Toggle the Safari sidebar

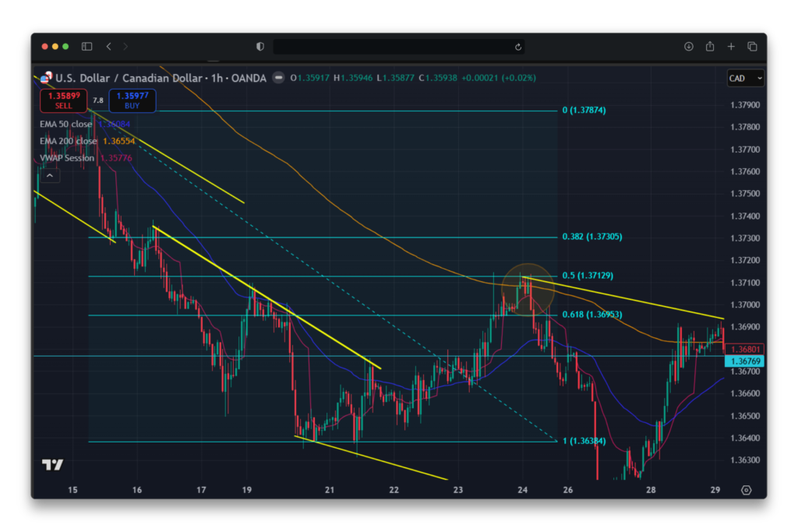pos(87,46)
